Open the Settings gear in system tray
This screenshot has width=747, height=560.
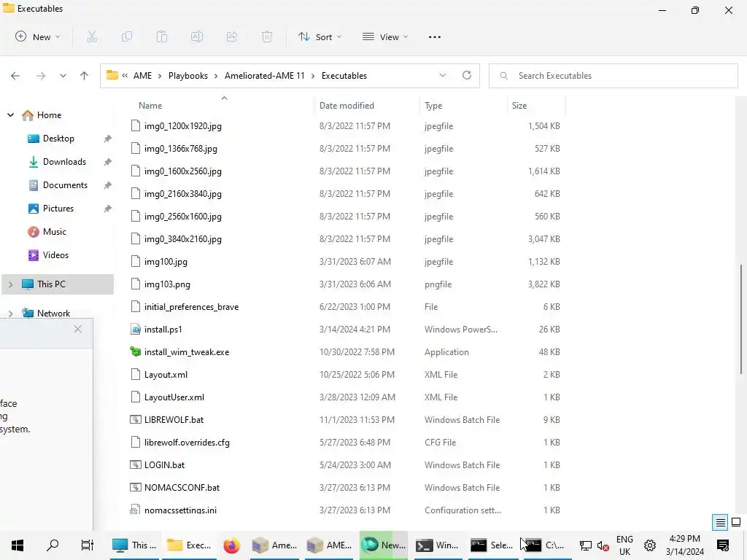coord(650,545)
